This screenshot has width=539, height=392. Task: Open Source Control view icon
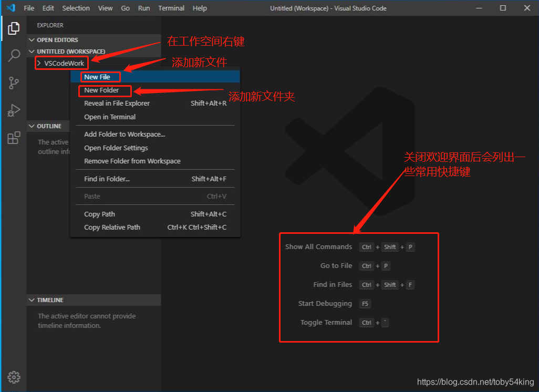14,83
